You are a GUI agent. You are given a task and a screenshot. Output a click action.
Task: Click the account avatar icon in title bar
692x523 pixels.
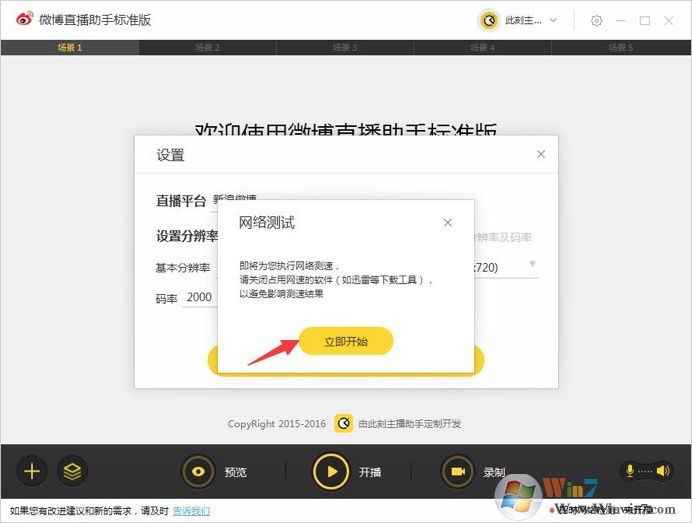tap(489, 20)
